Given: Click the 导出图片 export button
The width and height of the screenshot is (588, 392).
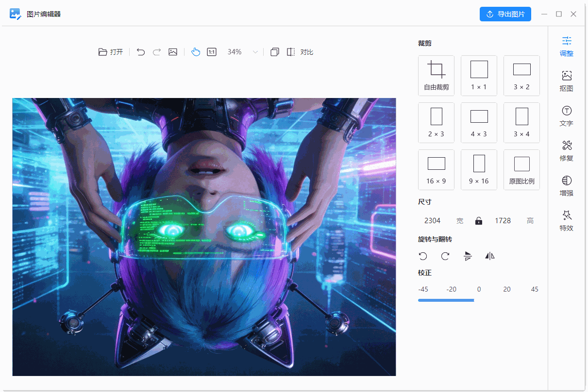Looking at the screenshot, I should pyautogui.click(x=505, y=14).
